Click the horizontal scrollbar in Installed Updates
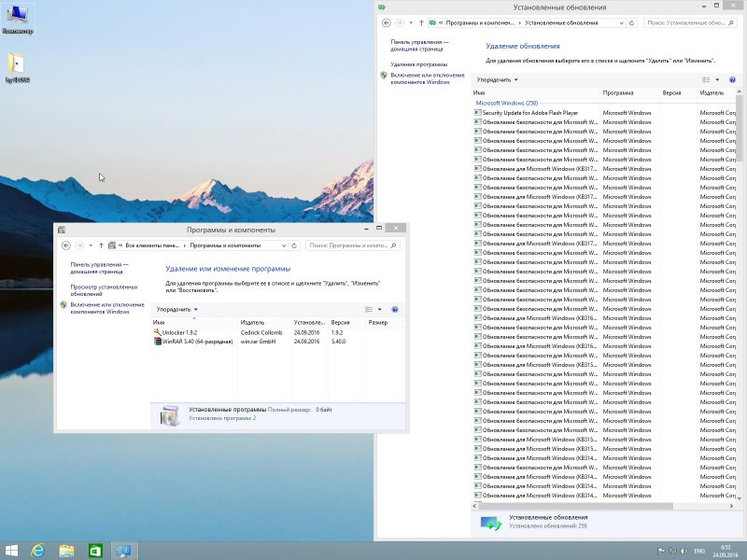The image size is (747, 560). coord(575,506)
